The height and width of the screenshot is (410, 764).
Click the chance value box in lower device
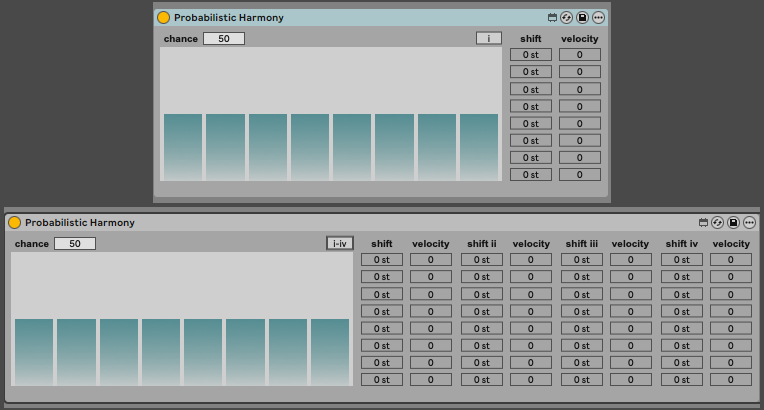click(x=75, y=244)
